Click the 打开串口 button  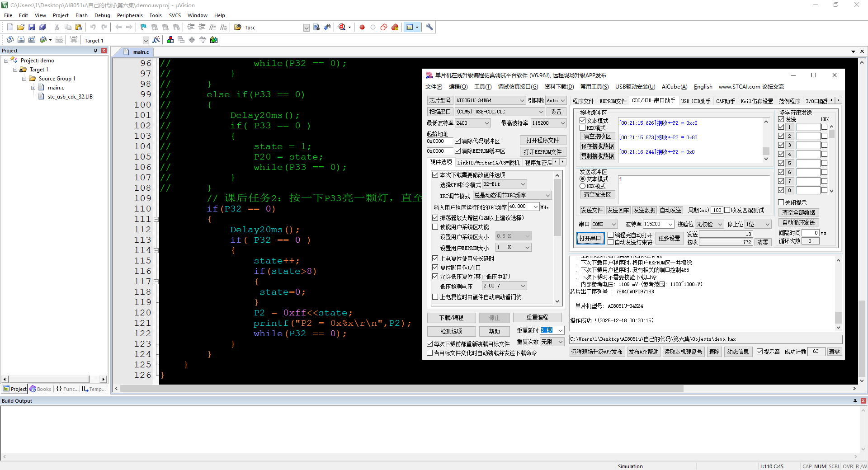(590, 238)
